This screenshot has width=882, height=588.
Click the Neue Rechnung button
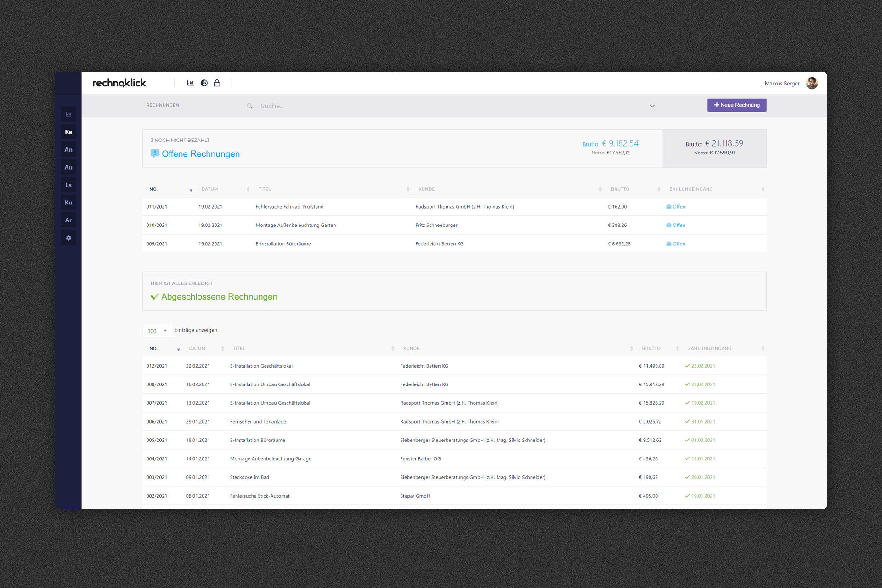736,105
